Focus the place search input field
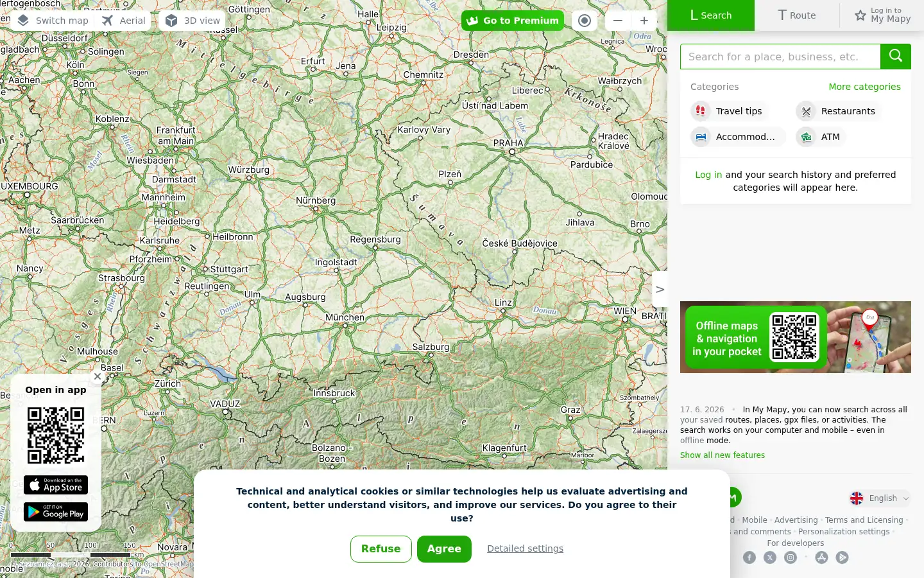This screenshot has height=578, width=924. pos(780,57)
